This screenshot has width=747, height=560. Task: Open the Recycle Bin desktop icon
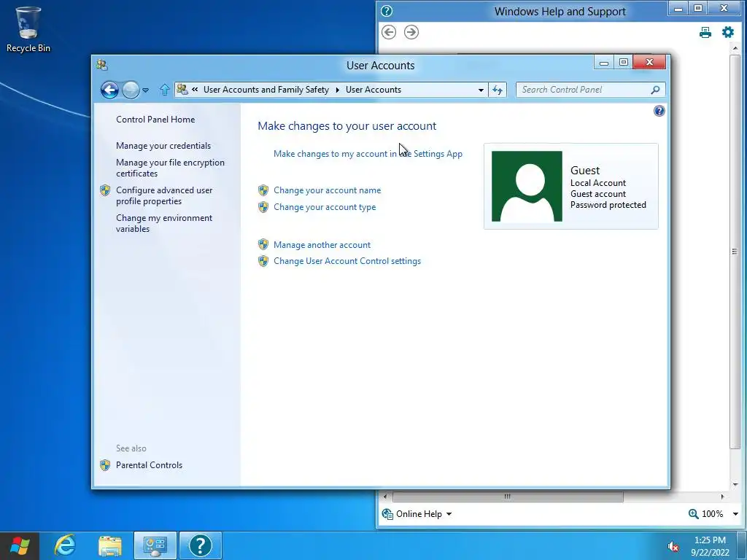point(28,29)
